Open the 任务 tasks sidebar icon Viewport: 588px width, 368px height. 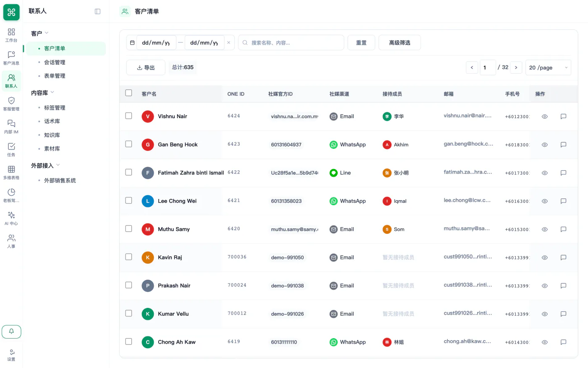click(11, 150)
